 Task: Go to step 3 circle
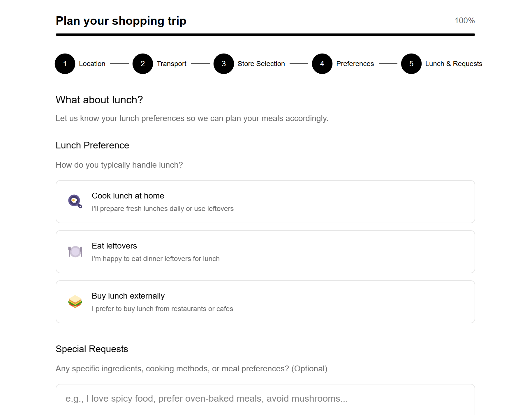[224, 64]
